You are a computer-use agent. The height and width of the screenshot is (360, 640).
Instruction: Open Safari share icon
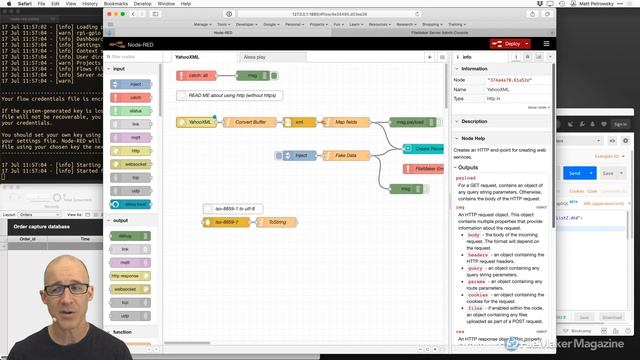pos(532,14)
